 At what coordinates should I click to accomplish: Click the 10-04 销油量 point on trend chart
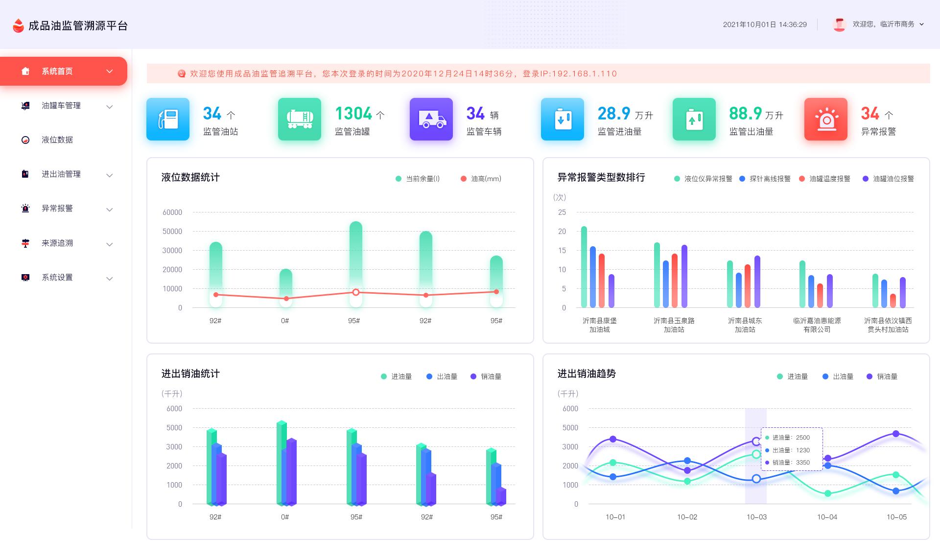point(828,458)
